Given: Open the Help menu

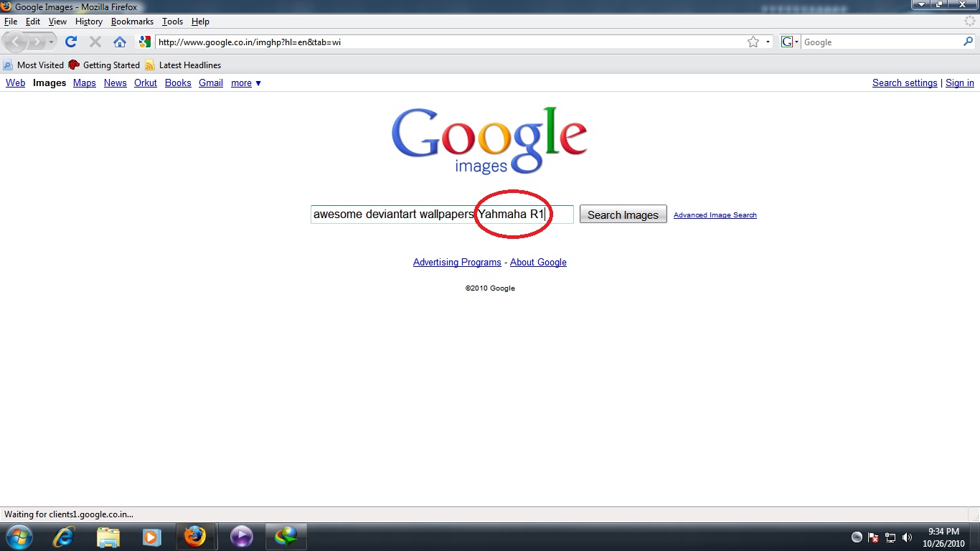Looking at the screenshot, I should pos(200,22).
